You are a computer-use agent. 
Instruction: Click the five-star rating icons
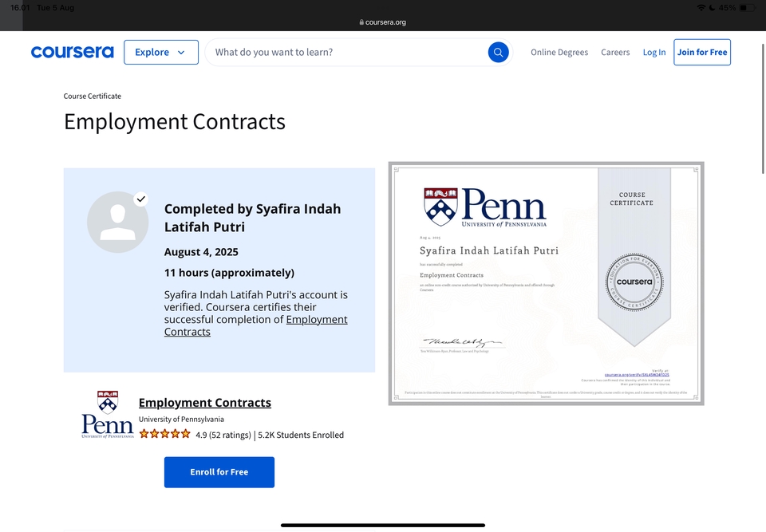(x=164, y=435)
